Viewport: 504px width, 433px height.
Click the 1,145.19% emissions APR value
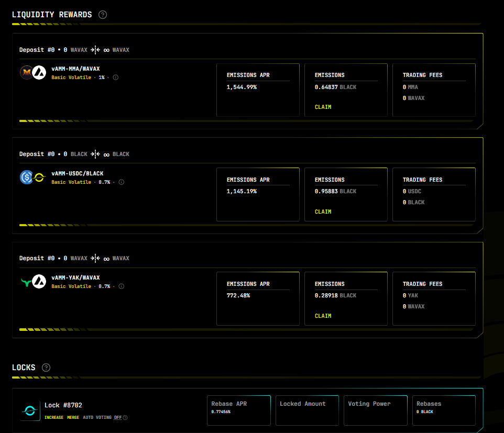point(242,192)
